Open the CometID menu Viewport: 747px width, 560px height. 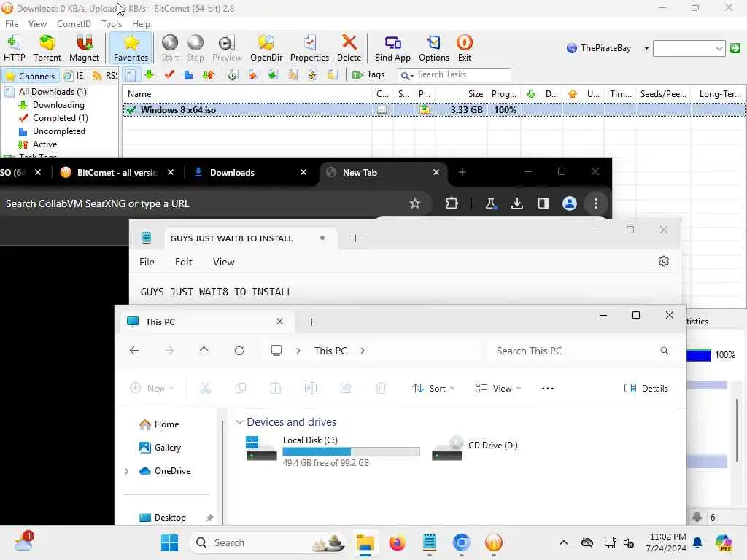point(74,24)
